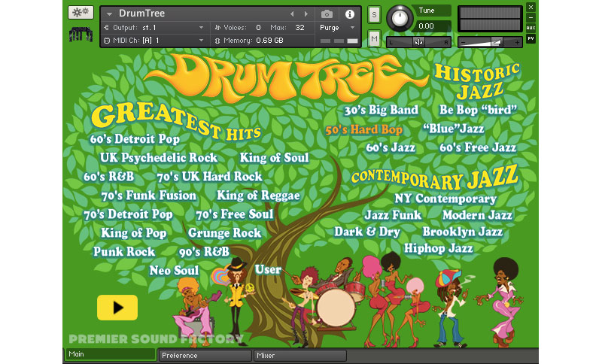Pick the "Blue" Jazz kit
The image size is (602, 364).
(x=454, y=129)
